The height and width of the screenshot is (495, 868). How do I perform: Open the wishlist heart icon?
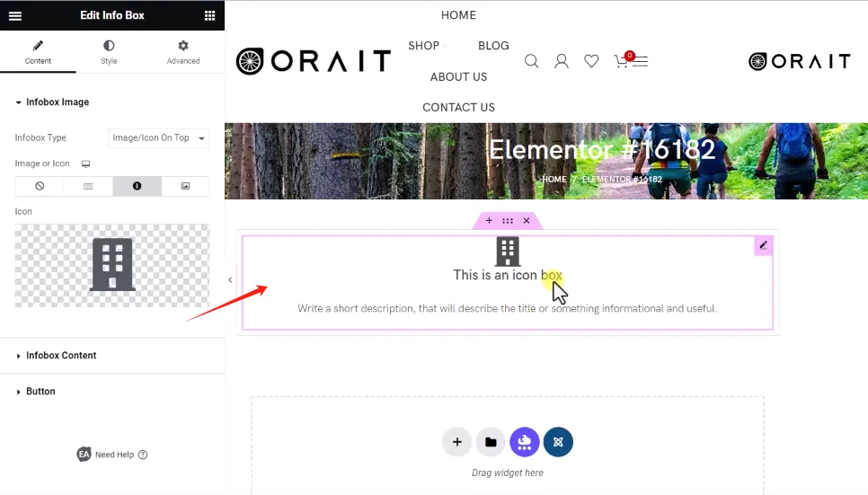point(591,61)
